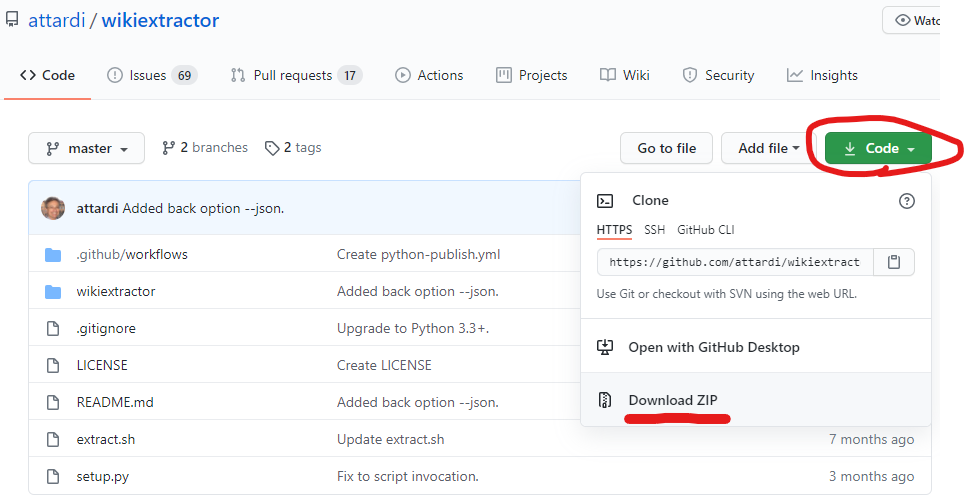Click the file icon beside extract.sh
This screenshot has height=501, width=966.
pos(53,439)
